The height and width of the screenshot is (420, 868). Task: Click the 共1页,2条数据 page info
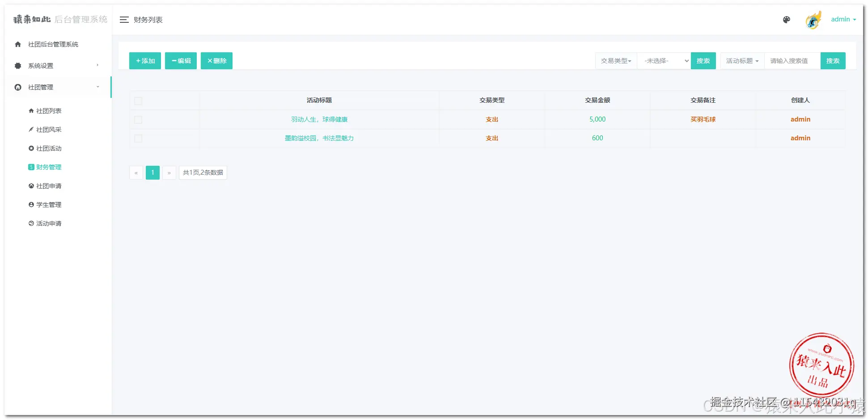point(203,172)
